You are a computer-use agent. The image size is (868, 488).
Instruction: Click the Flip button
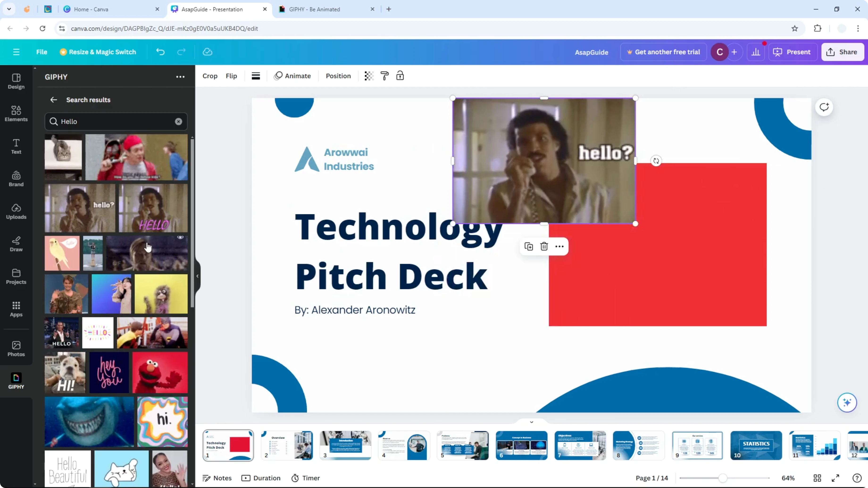(231, 76)
